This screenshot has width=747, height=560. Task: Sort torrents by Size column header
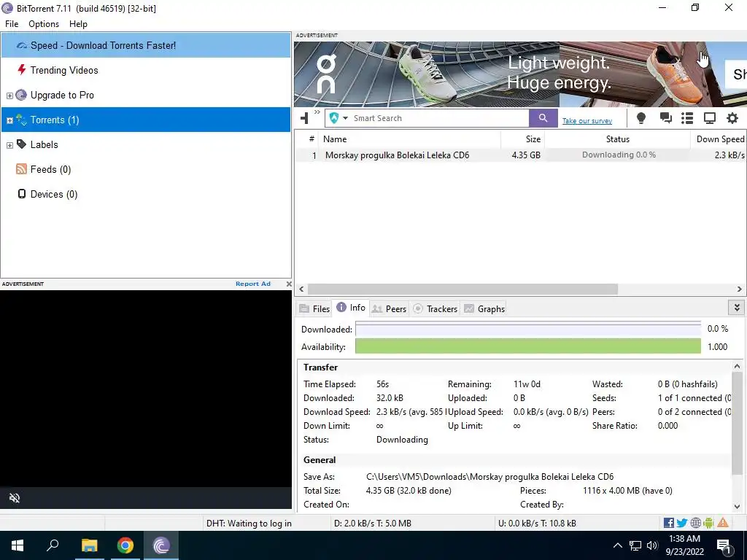tap(522, 139)
